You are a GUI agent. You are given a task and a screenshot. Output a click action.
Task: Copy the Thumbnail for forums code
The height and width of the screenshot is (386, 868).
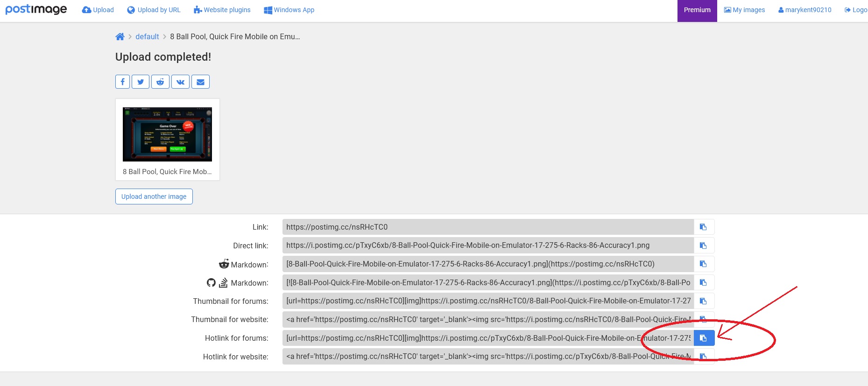[704, 301]
